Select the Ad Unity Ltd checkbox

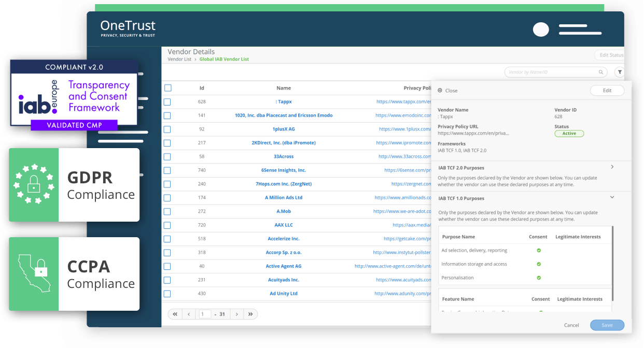(x=167, y=294)
